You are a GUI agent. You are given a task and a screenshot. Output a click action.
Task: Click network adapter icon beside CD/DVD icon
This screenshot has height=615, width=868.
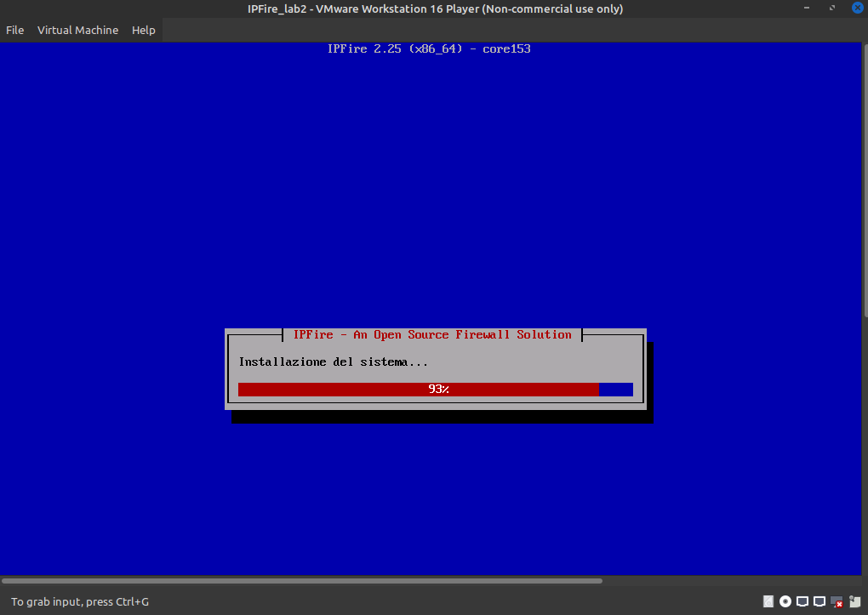coord(802,601)
